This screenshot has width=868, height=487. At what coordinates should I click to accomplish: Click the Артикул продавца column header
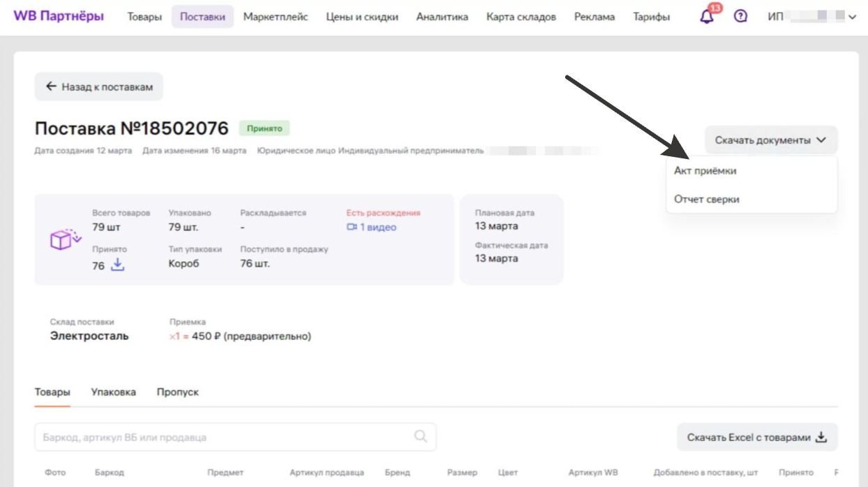click(327, 472)
